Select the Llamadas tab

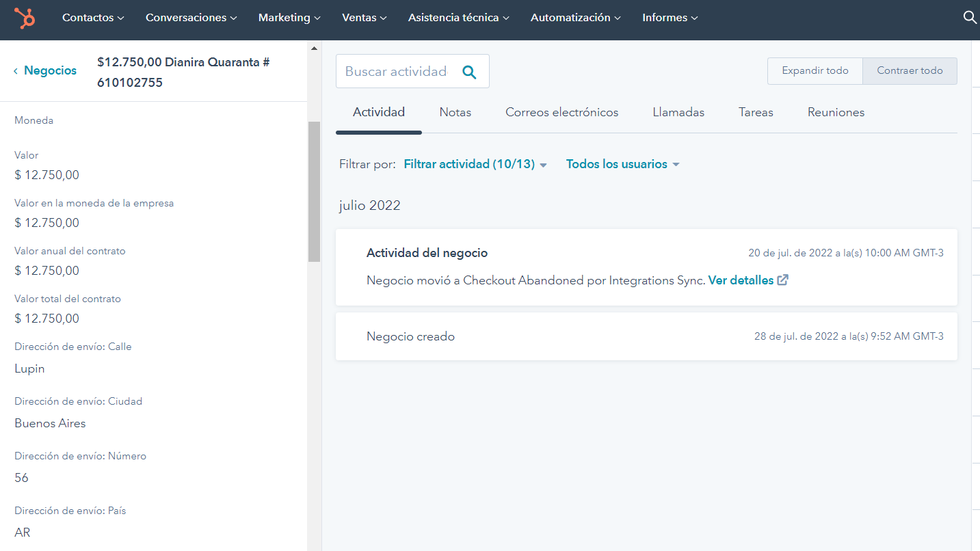click(x=678, y=112)
